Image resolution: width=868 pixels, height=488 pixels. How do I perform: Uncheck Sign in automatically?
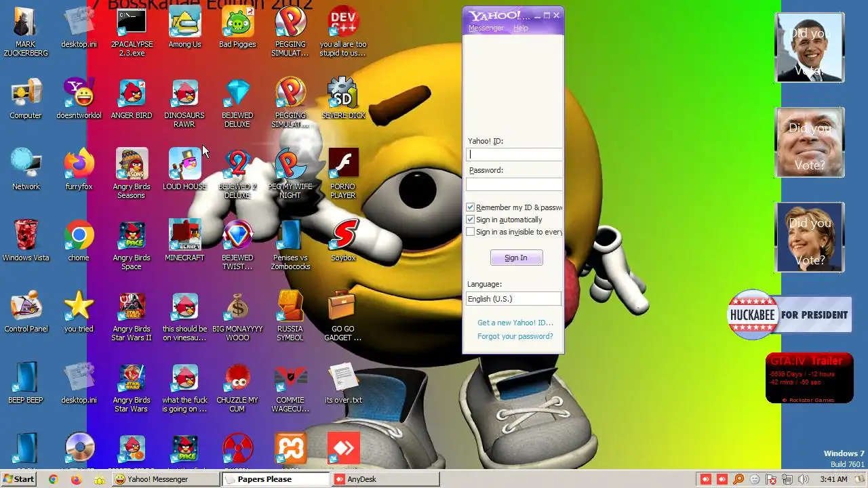point(471,220)
